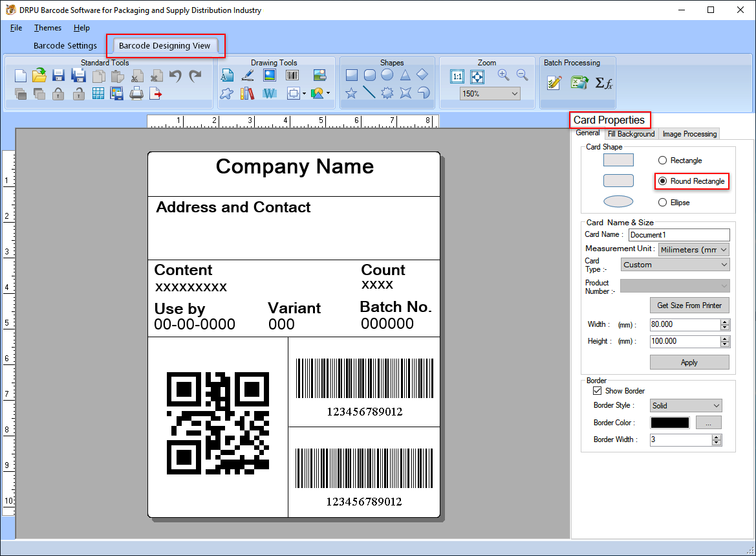Open the Themes menu

(48, 28)
